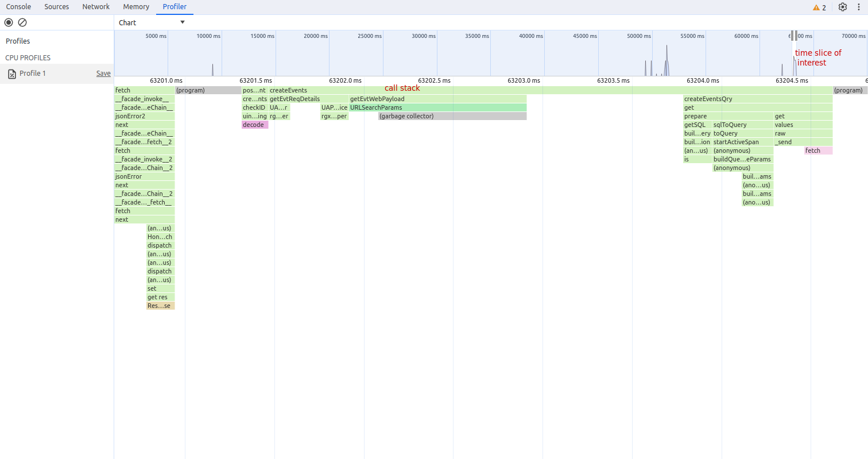Select the gray (program) frame
This screenshot has width=868, height=459.
tap(207, 90)
